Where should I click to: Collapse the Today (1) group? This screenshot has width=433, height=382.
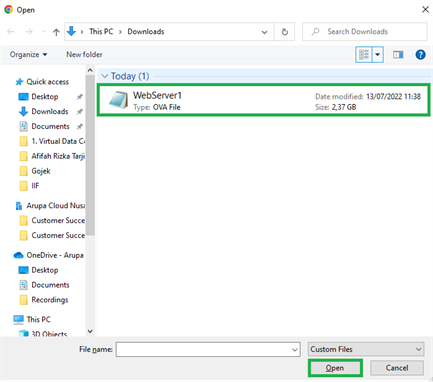105,76
